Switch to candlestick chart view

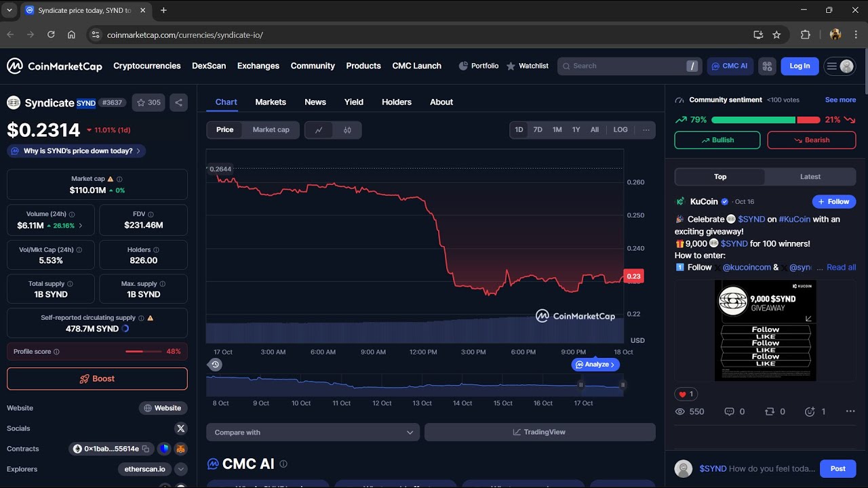347,130
